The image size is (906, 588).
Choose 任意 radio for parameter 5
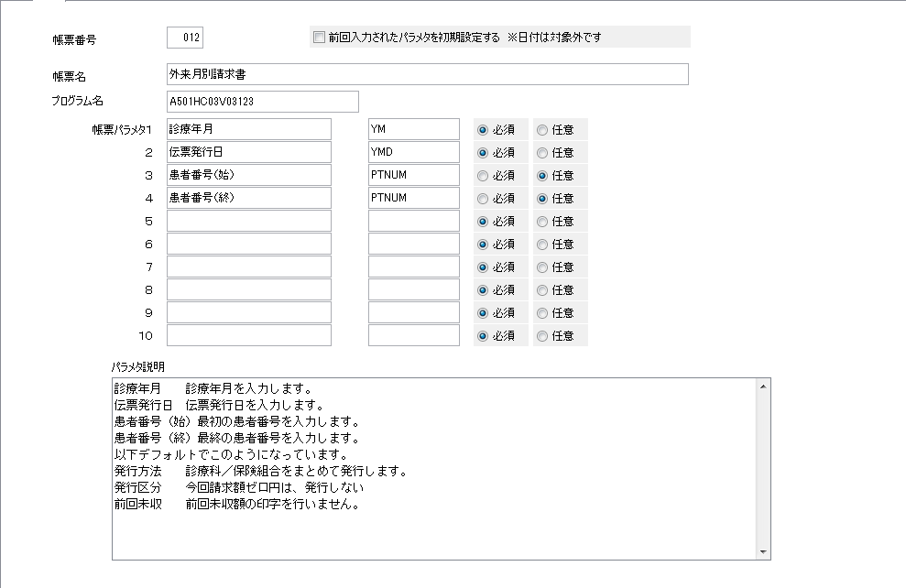[542, 221]
